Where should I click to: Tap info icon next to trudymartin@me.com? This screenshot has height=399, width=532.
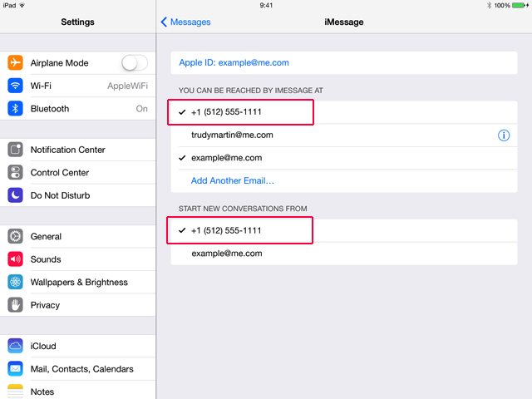(x=503, y=135)
